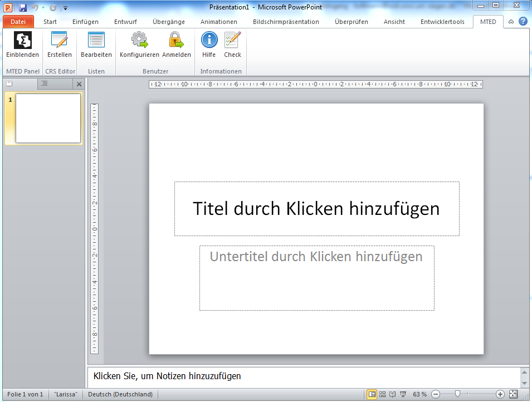Zoom out with the minus button

(436, 394)
